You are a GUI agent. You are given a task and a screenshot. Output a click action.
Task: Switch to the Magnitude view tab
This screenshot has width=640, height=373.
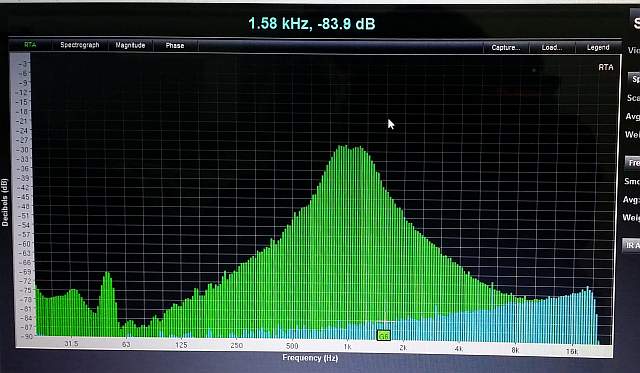pyautogui.click(x=130, y=45)
